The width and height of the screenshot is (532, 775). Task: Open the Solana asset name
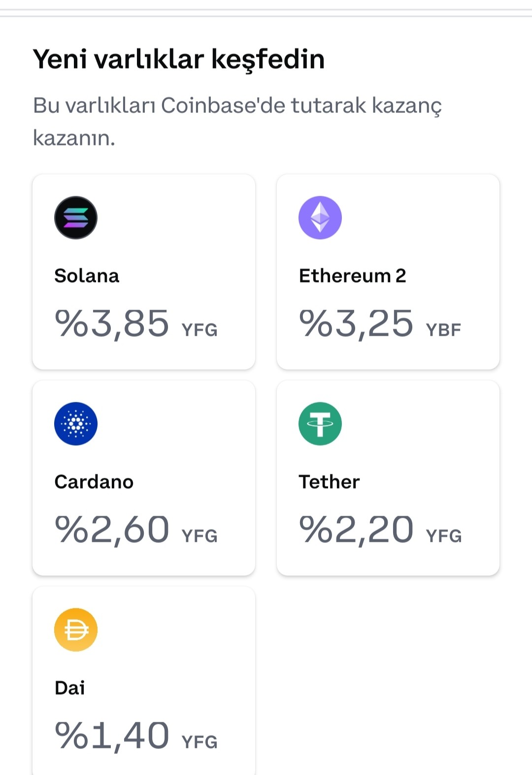(x=87, y=276)
